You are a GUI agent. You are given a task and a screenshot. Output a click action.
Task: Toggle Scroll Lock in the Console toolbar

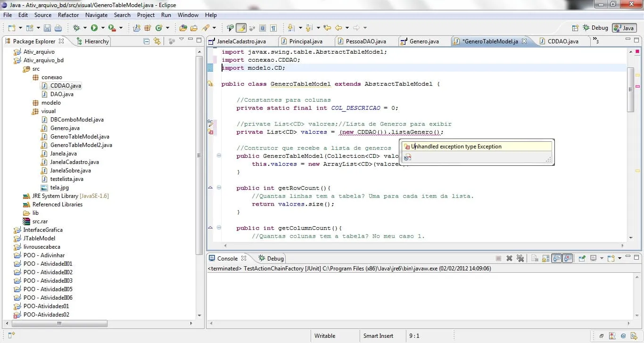[x=545, y=258]
